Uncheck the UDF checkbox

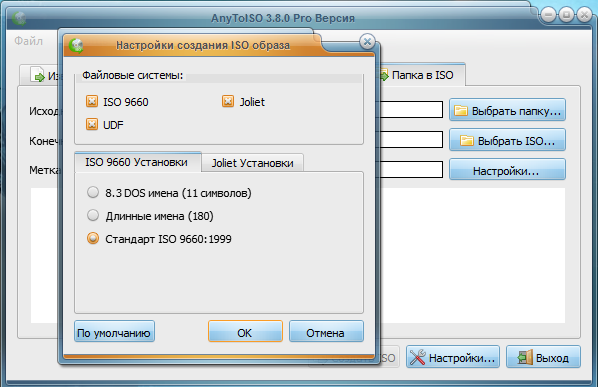pyautogui.click(x=92, y=124)
